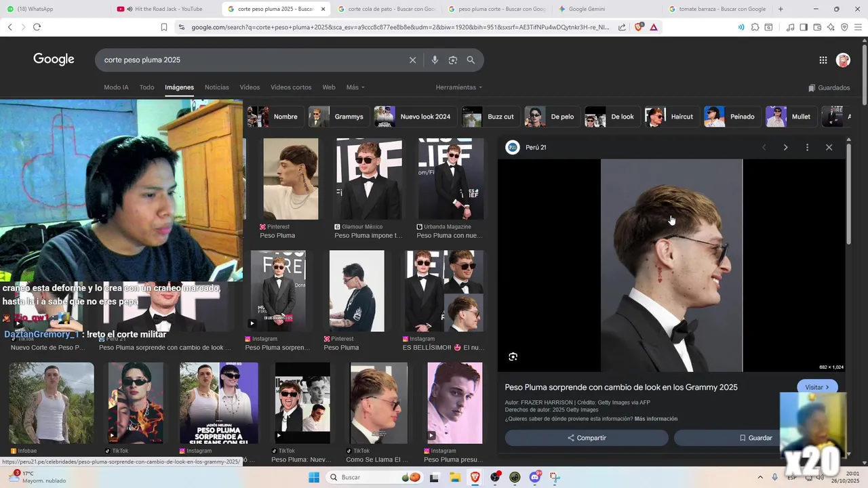Viewport: 868px width, 488px height.
Task: Click the Compartir button
Action: tap(587, 438)
